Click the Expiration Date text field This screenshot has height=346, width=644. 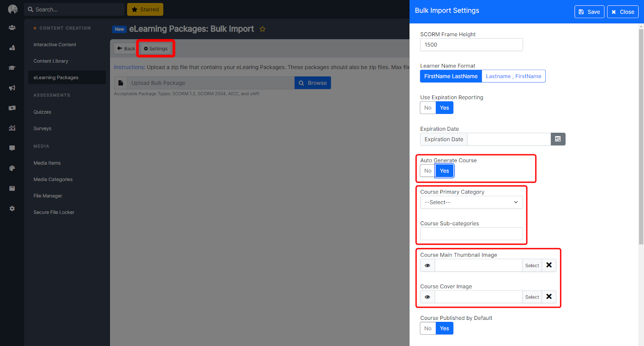coord(509,139)
